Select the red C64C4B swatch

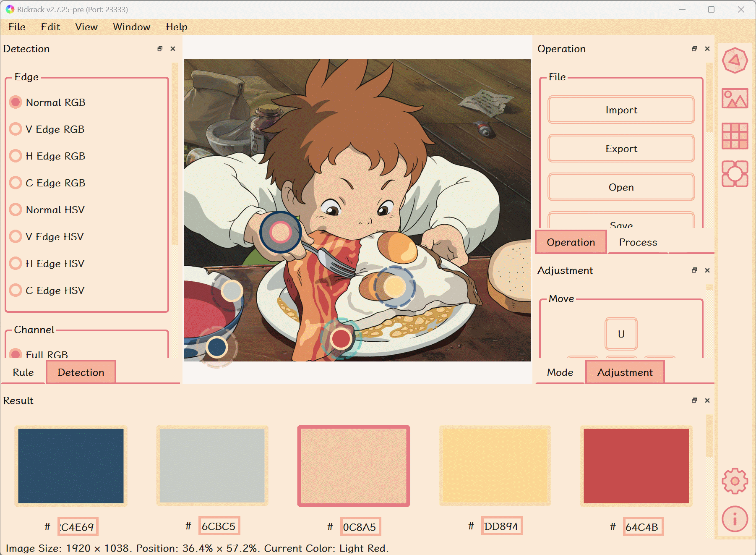click(636, 466)
